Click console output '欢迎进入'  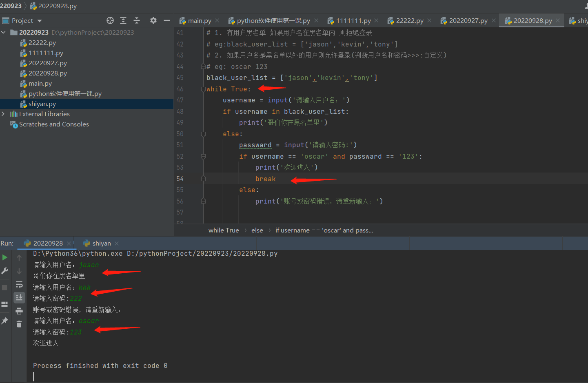pyautogui.click(x=46, y=343)
